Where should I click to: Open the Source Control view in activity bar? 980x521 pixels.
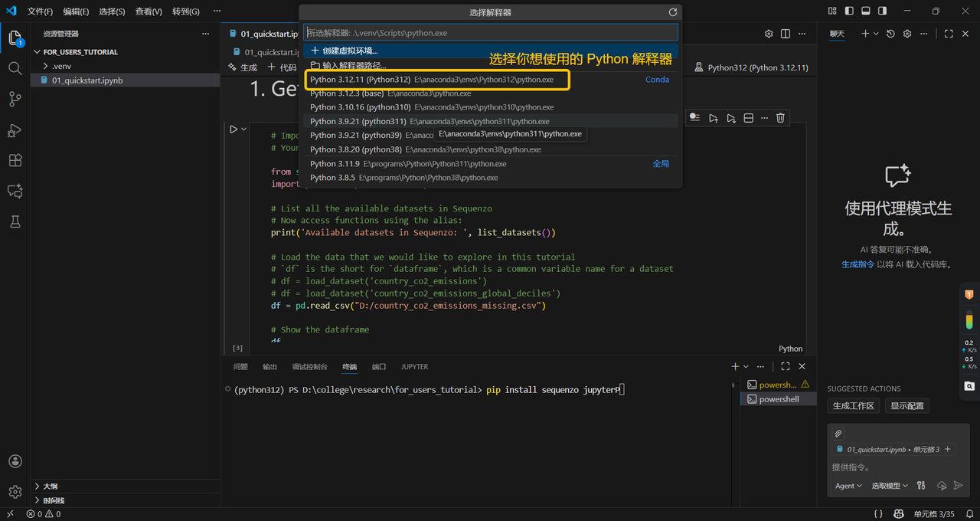coord(15,99)
